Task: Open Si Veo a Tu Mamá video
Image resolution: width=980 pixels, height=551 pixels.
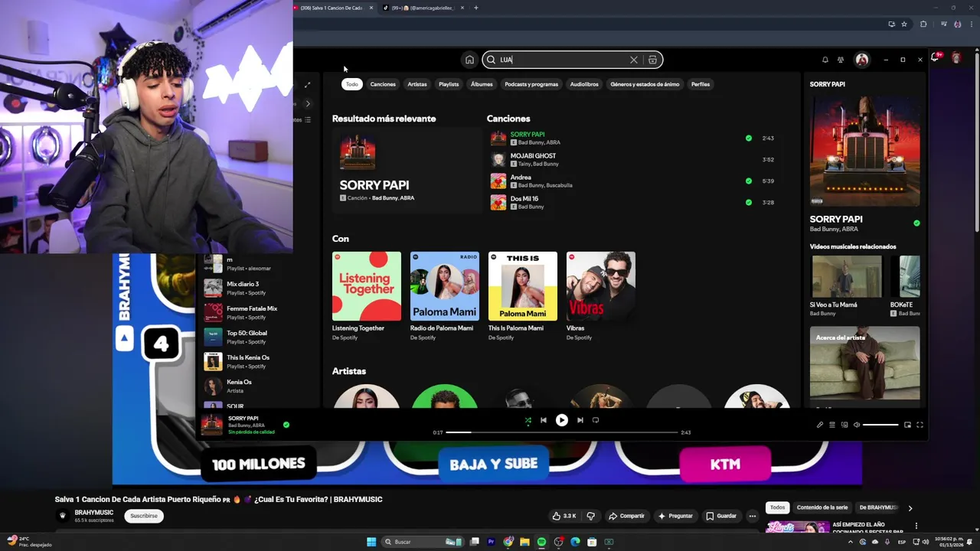Action: coord(847,286)
